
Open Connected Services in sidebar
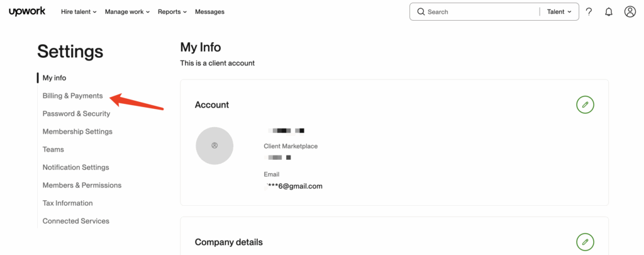tap(75, 221)
